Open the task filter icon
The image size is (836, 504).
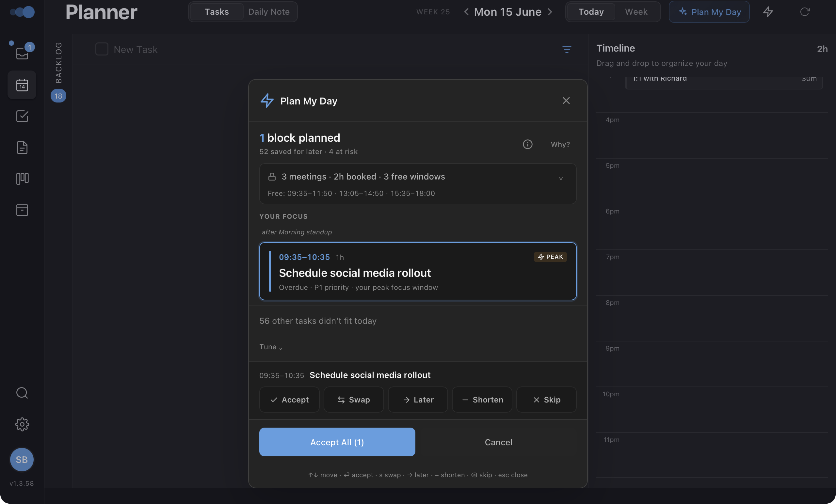567,50
